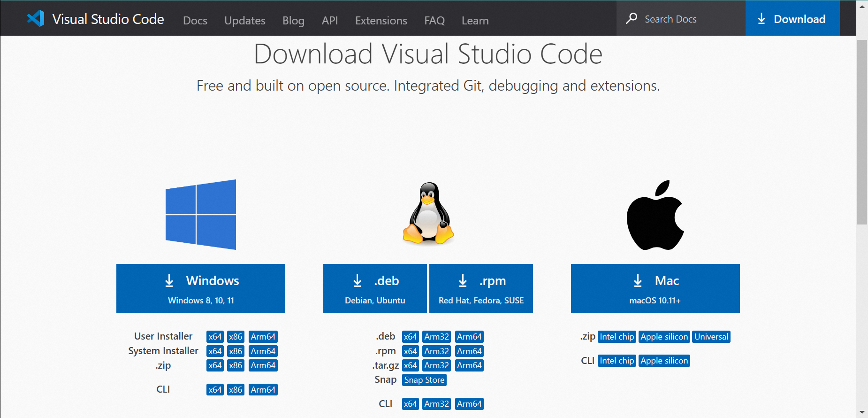Select System Installer Arm64 link
Image resolution: width=868 pixels, height=418 pixels.
(x=263, y=351)
